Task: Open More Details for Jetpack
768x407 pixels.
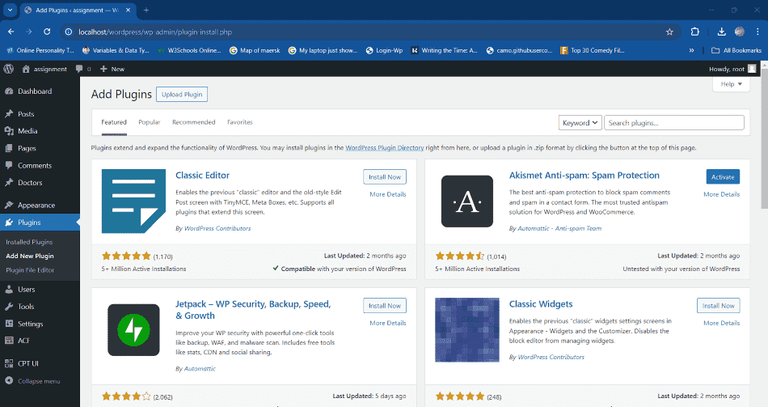Action: click(x=388, y=323)
